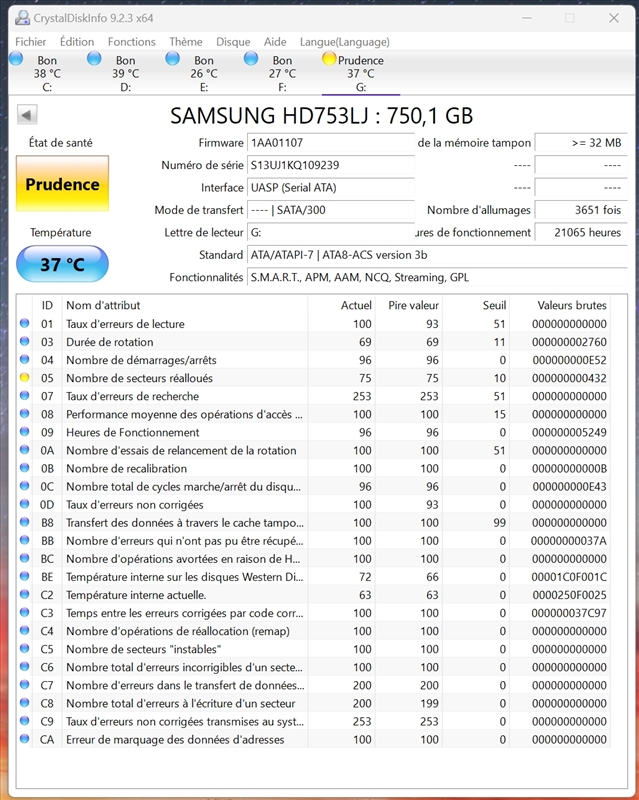The image size is (639, 800).
Task: Click the buffer size field >= 32 MB
Action: tap(581, 143)
